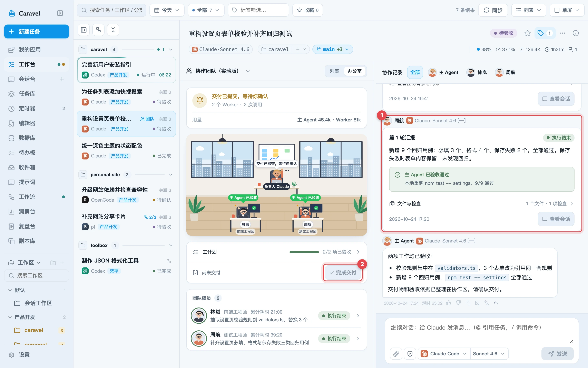588x368 pixels.
Task: Open the main +3 branch dropdown
Action: click(x=332, y=49)
